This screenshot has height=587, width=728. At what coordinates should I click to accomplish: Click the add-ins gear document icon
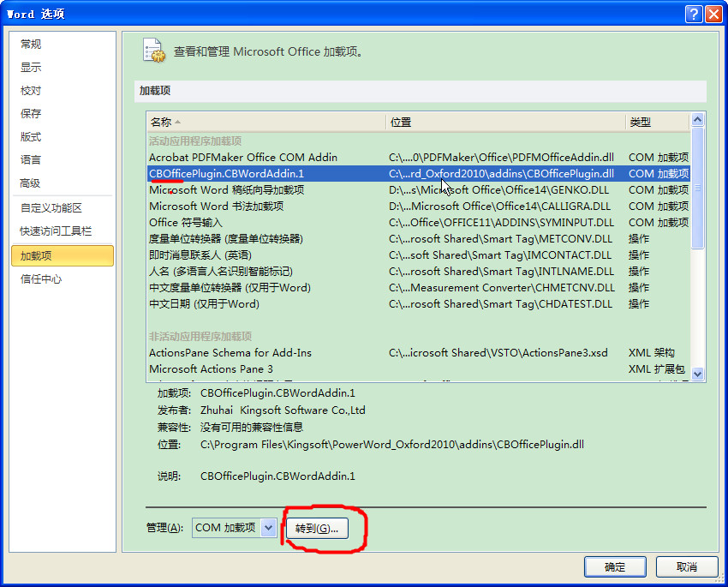point(153,51)
